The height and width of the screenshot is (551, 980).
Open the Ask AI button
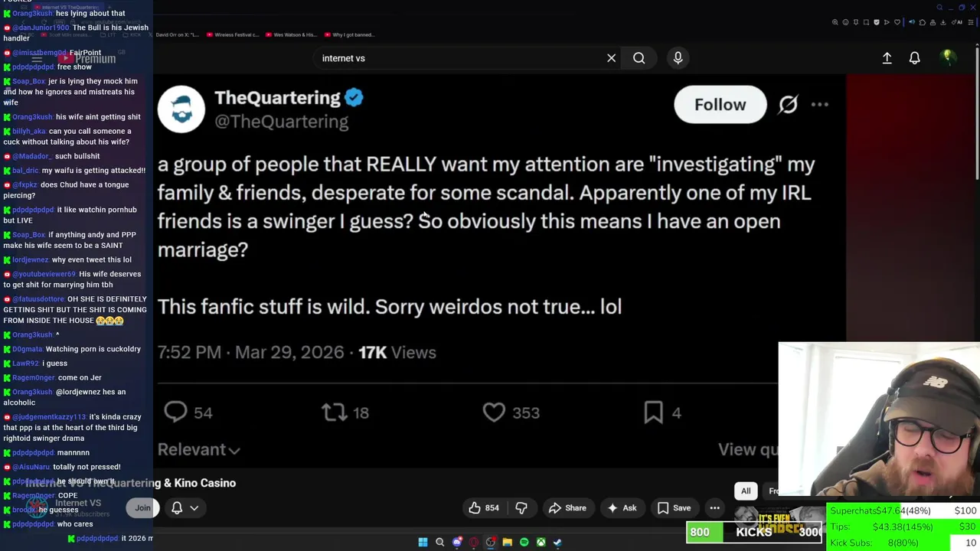pyautogui.click(x=622, y=507)
